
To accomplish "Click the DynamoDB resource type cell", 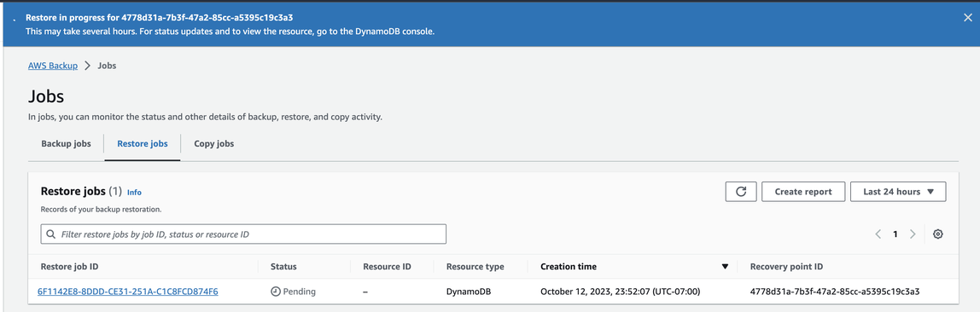I will pyautogui.click(x=469, y=292).
